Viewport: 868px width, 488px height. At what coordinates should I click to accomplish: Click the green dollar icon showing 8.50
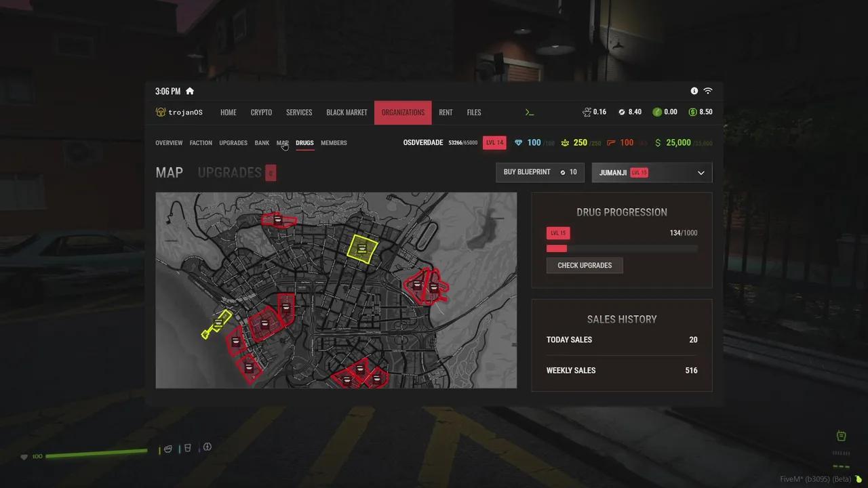692,113
